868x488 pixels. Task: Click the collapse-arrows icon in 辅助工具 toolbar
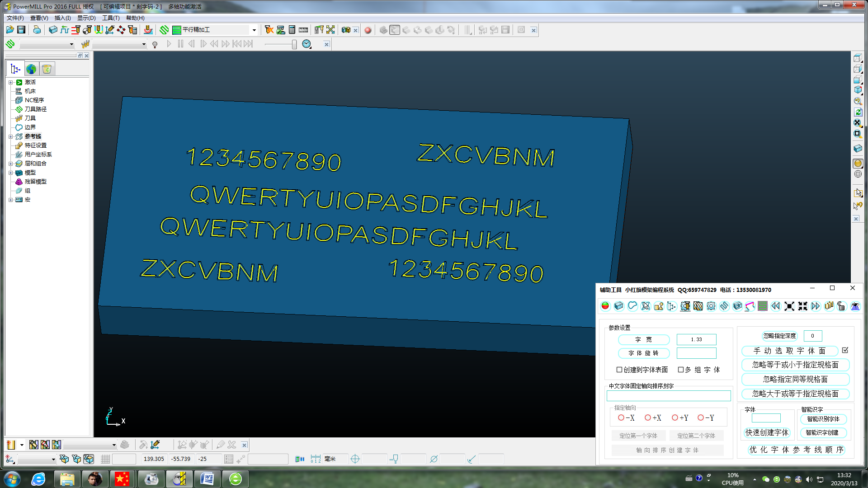[802, 306]
